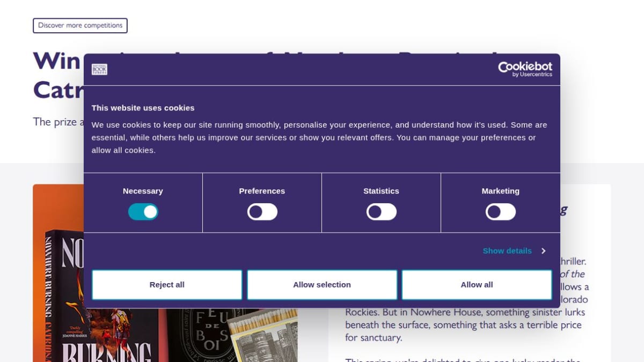Click the Statistics category label
Viewport: 644px width, 362px height.
(381, 191)
